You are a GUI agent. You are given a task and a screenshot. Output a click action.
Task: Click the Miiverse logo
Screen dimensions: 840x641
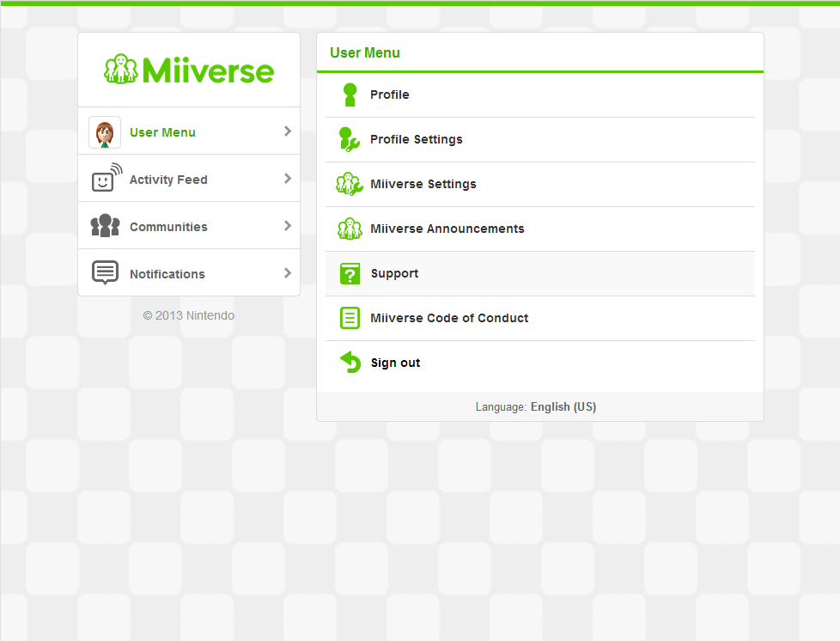point(188,69)
